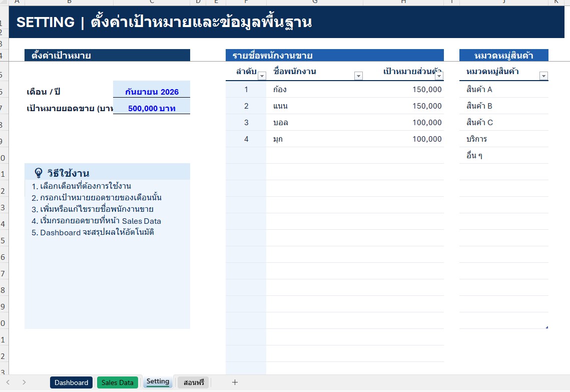Switch to the Sales Data sheet
The height and width of the screenshot is (392, 570).
[x=118, y=382]
